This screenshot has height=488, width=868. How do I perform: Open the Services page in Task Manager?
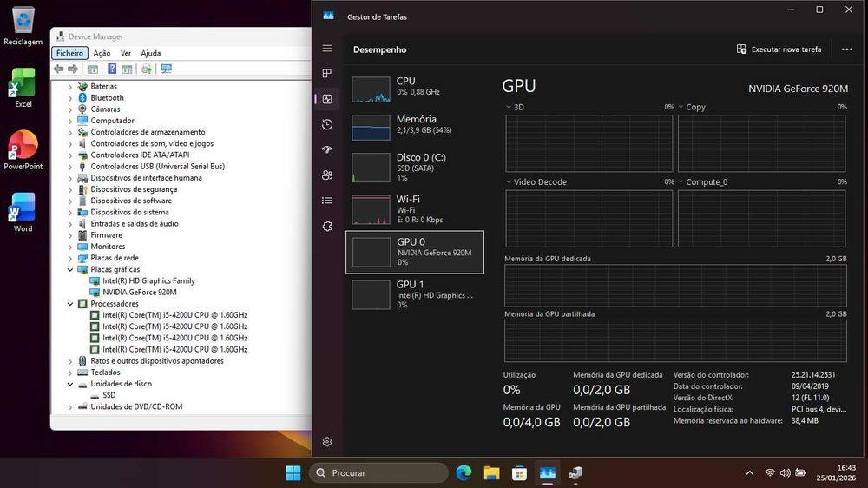327,226
